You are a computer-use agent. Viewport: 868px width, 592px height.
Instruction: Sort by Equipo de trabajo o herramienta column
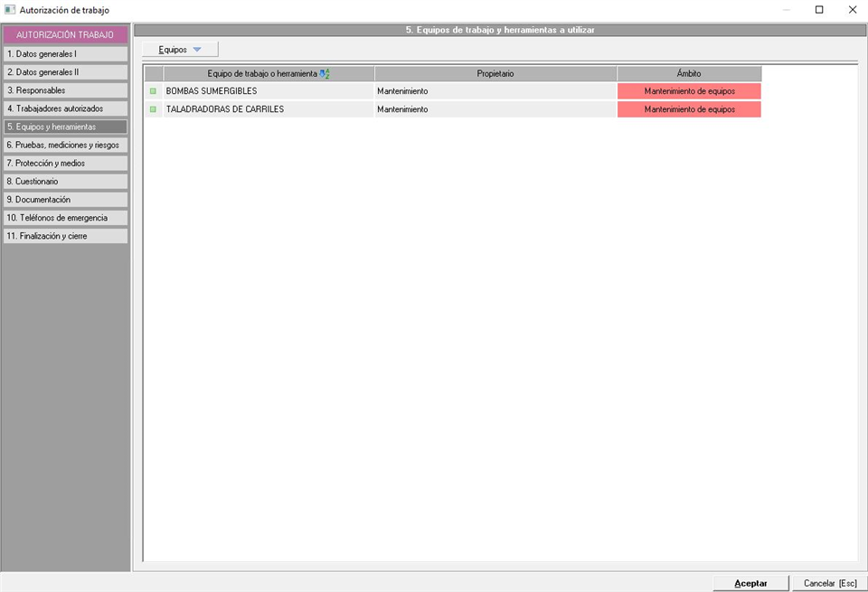click(x=269, y=73)
